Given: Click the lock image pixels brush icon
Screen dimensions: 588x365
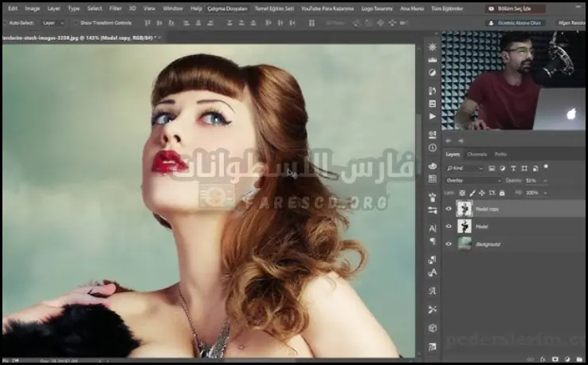Looking at the screenshot, I should (472, 193).
